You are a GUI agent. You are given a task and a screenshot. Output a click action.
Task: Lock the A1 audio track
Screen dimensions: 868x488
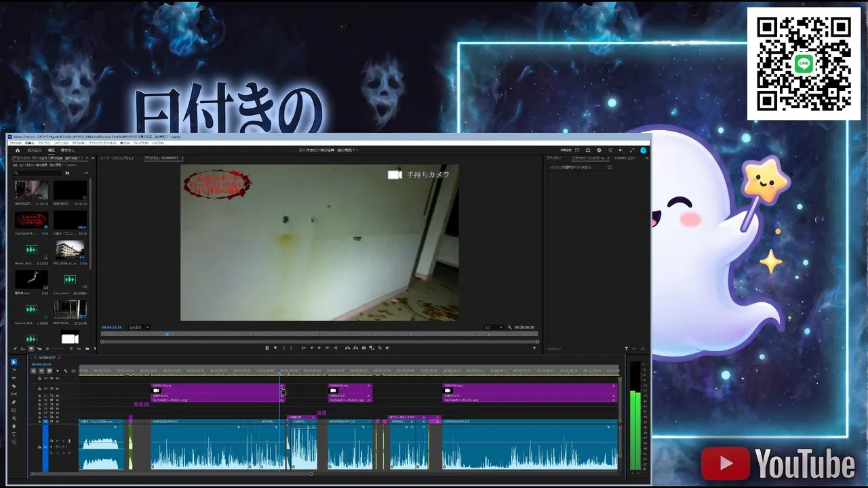39,447
